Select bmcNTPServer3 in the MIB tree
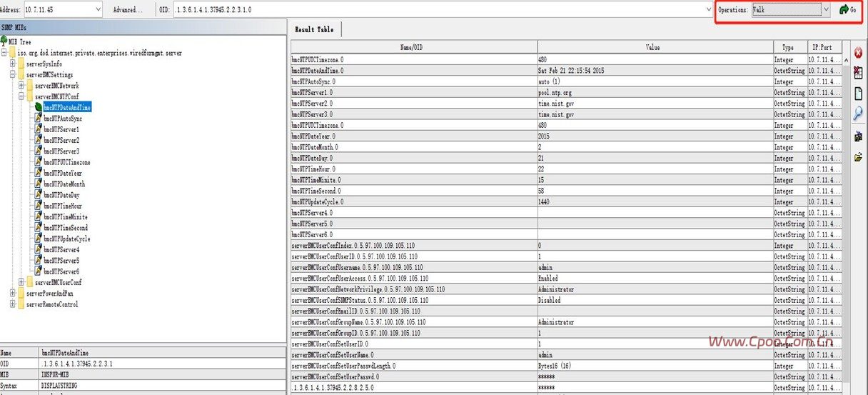 click(61, 151)
